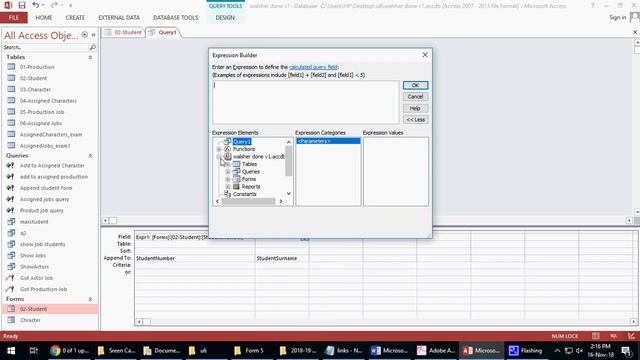Image resolution: width=640 pixels, height=360 pixels.
Task: Click Sign in at top right
Action: [x=618, y=17]
